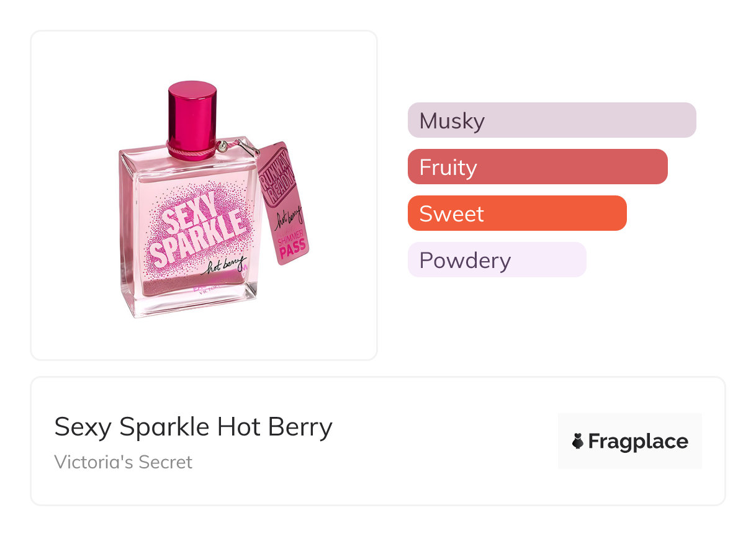
Task: Open the Fragplace wordmark link
Action: (638, 441)
